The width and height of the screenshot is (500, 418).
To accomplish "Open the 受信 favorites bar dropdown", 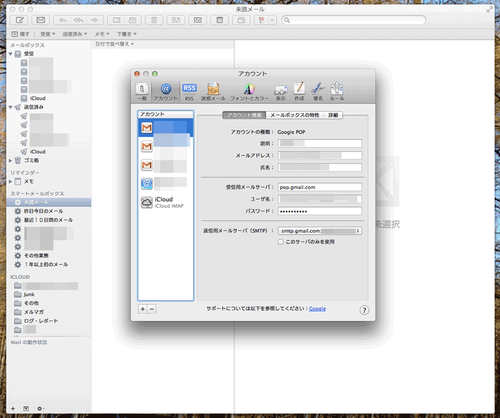I will [x=48, y=34].
